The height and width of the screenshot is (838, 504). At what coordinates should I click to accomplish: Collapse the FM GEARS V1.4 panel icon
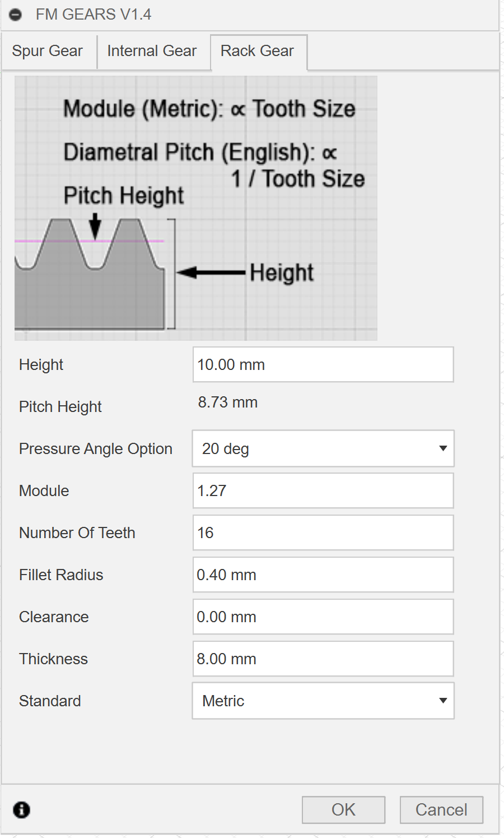click(x=16, y=15)
